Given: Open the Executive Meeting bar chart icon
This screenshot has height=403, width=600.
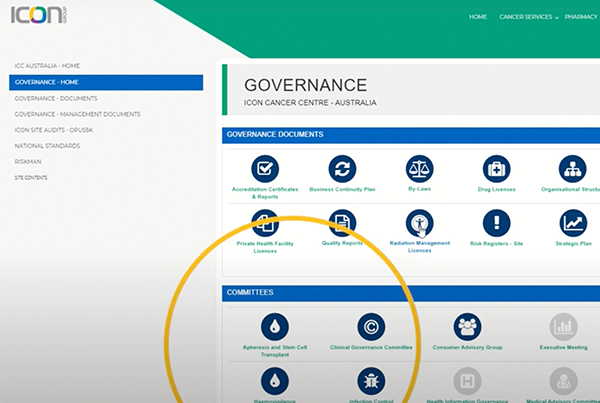Looking at the screenshot, I should point(563,327).
